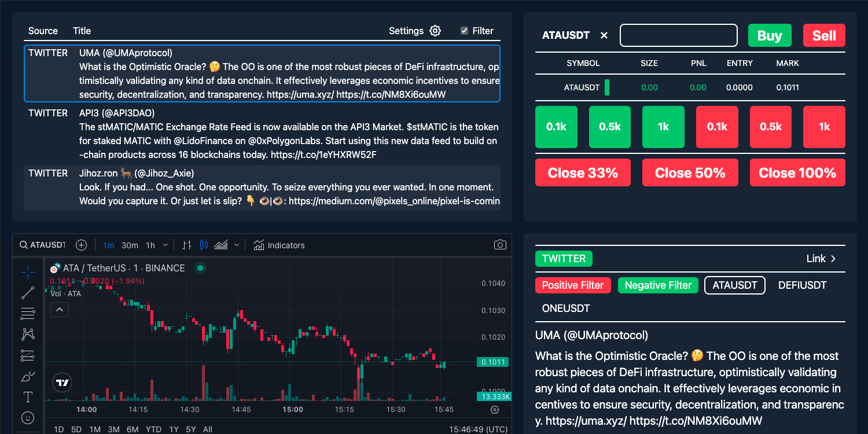This screenshot has height=434, width=868.
Task: Select the crosshair cursor tool
Action: 28,272
